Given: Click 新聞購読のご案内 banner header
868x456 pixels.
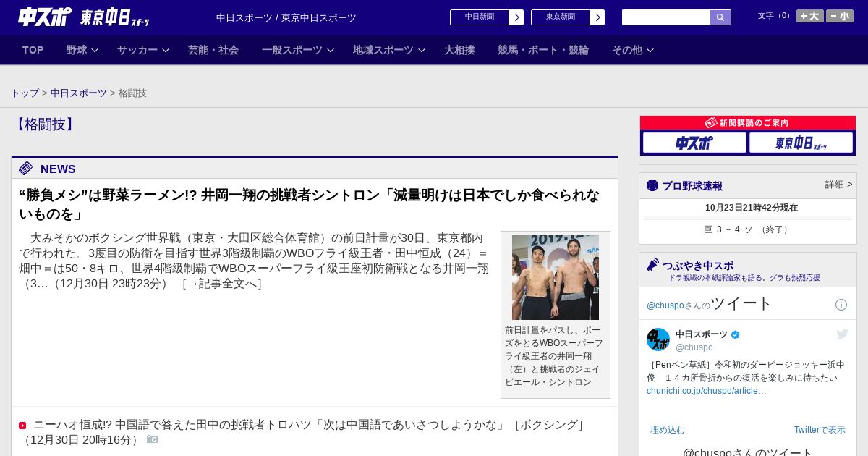Looking at the screenshot, I should [747, 123].
